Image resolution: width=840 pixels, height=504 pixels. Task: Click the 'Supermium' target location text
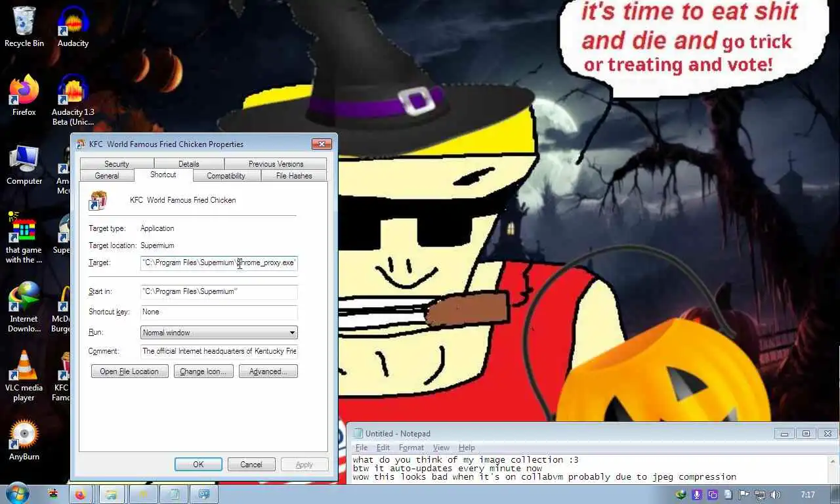157,245
